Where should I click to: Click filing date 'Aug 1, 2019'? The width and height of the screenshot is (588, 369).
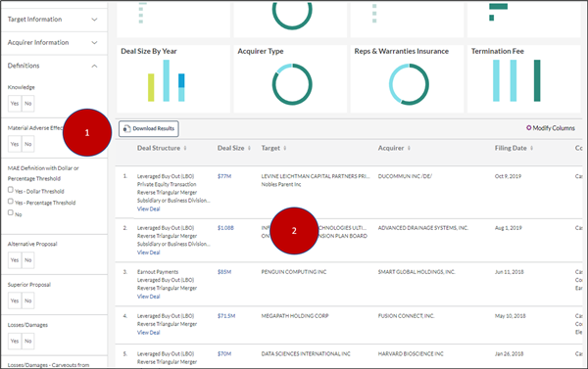(x=508, y=228)
